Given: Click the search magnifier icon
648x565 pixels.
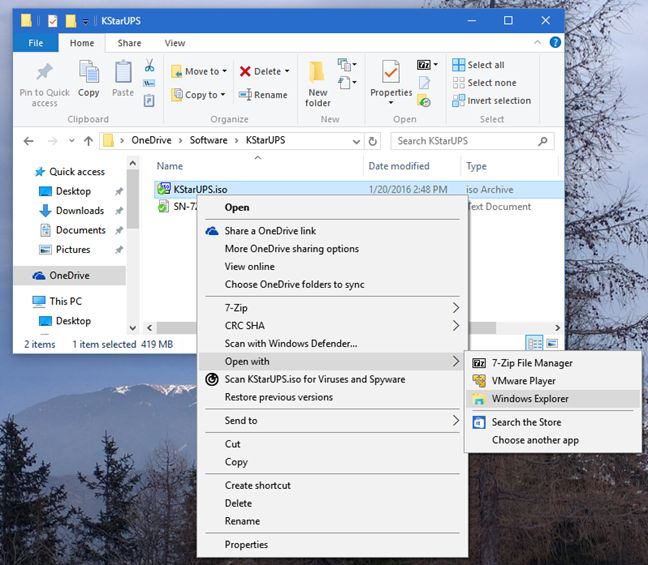Looking at the screenshot, I should point(543,141).
